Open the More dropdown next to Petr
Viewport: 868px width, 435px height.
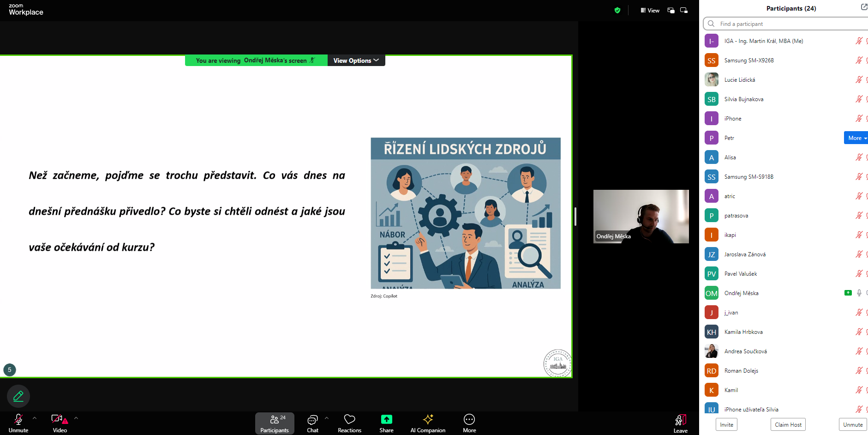[856, 138]
